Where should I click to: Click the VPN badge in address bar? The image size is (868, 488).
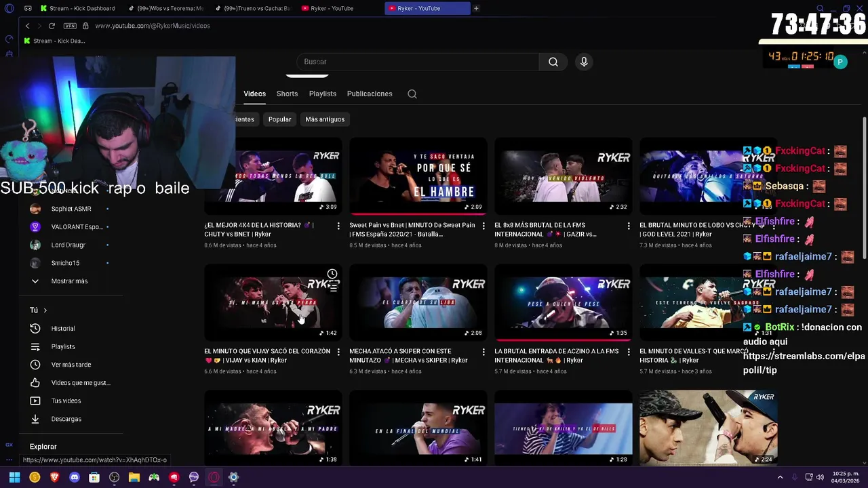tap(70, 26)
